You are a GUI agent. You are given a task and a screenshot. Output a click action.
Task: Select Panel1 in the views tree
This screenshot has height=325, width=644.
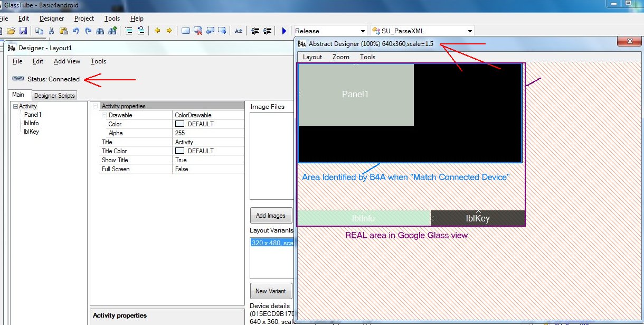(x=33, y=115)
